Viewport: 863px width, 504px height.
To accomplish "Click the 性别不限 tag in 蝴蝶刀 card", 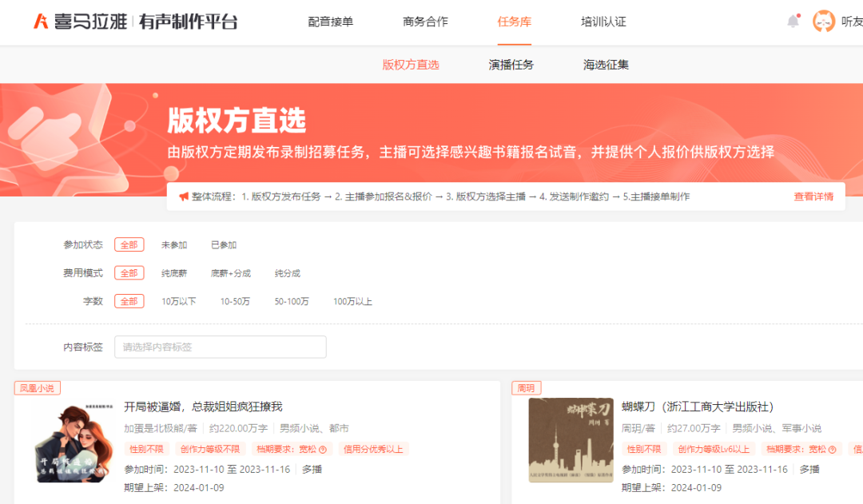I will (x=644, y=450).
